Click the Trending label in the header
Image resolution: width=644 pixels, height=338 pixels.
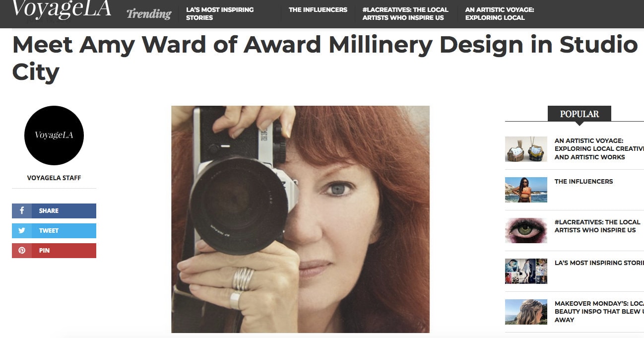149,14
